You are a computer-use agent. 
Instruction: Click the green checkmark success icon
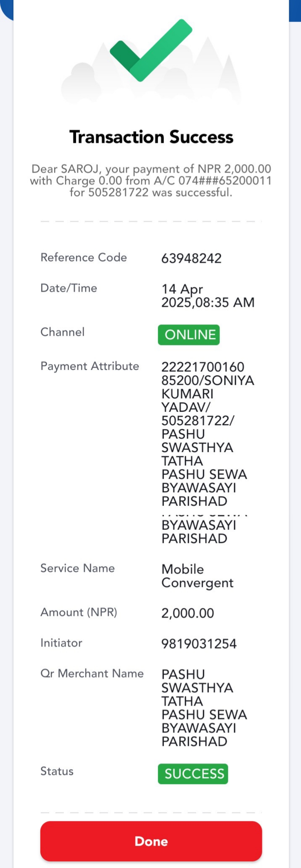click(x=151, y=50)
